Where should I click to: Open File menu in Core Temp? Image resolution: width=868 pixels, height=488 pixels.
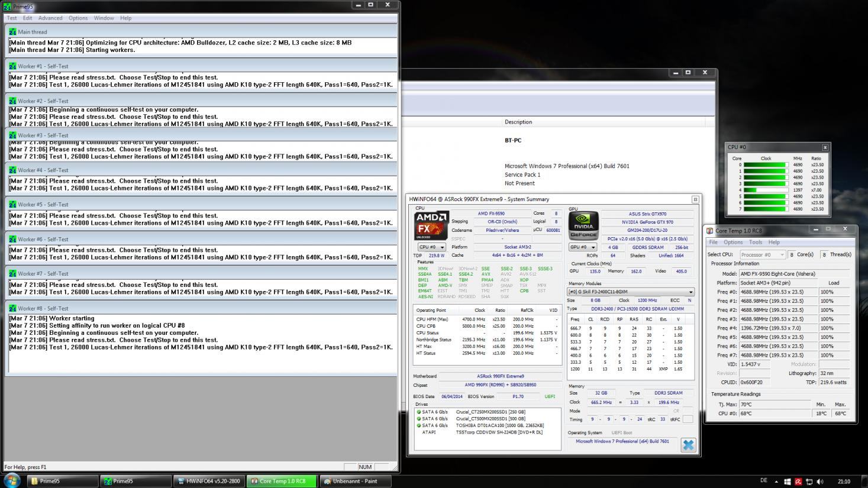[714, 243]
